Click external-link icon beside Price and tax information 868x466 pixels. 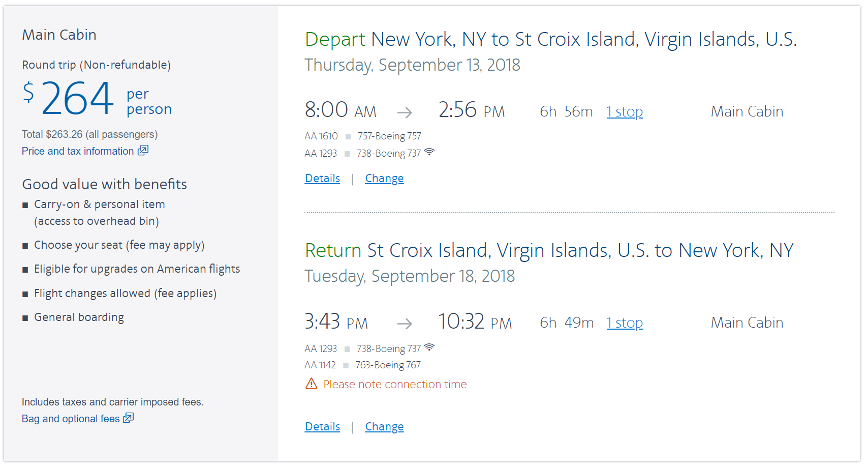(143, 151)
